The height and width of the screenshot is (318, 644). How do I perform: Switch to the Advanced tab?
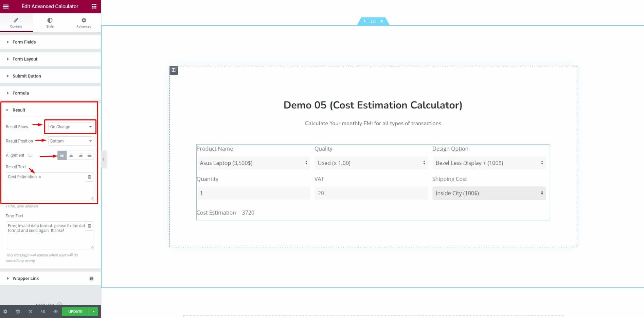click(x=83, y=22)
